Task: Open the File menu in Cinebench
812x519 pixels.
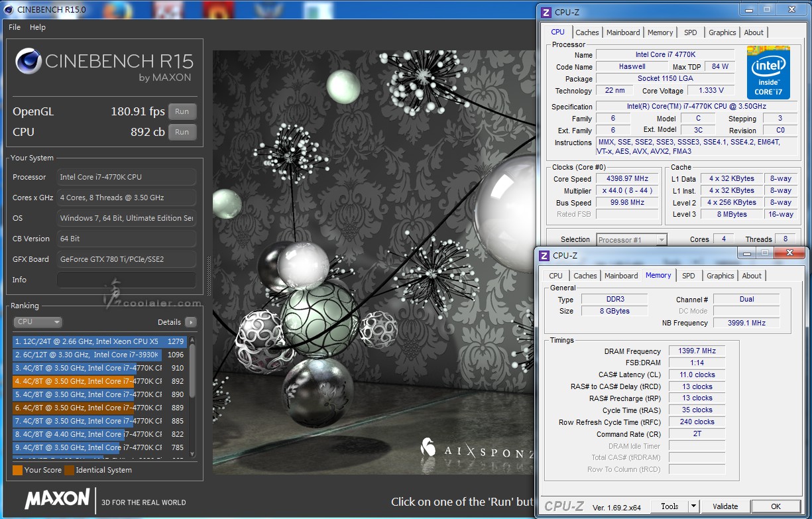Action: pyautogui.click(x=14, y=27)
